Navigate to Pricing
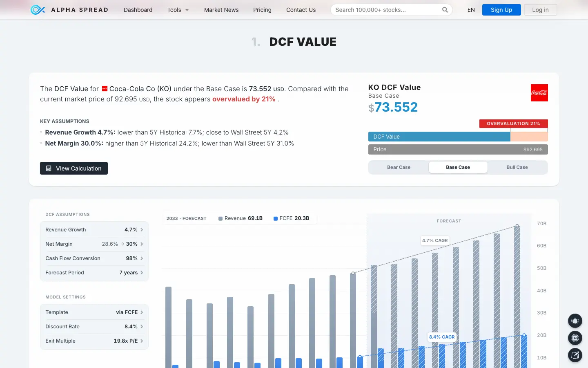 pos(262,10)
